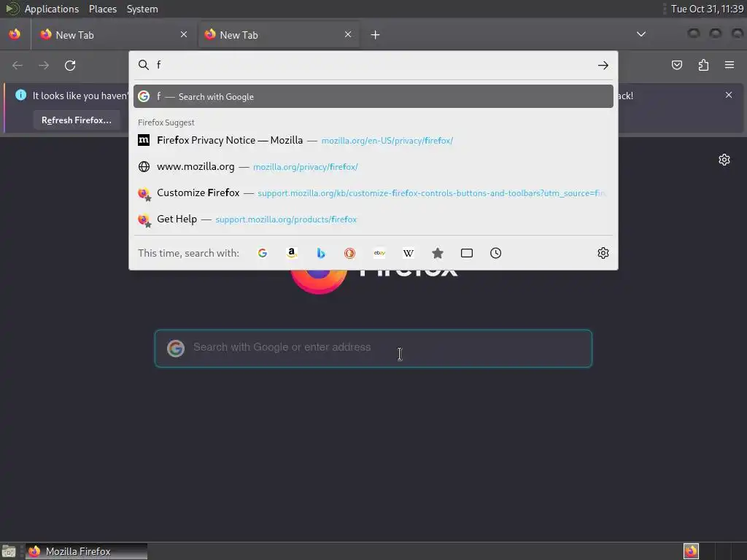The image size is (747, 560).
Task: Search this time with Bing icon
Action: click(321, 253)
